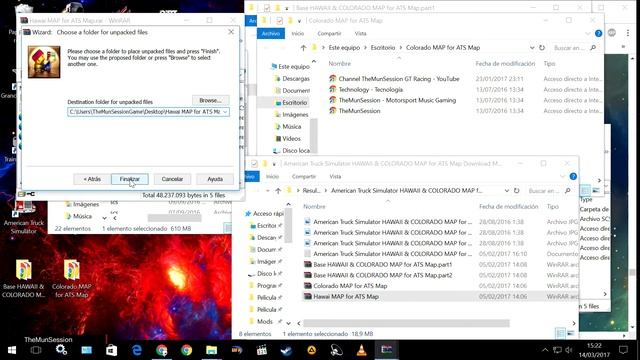640x360 pixels.
Task: Select Música in Colorado window sidebar
Action: 288,127
